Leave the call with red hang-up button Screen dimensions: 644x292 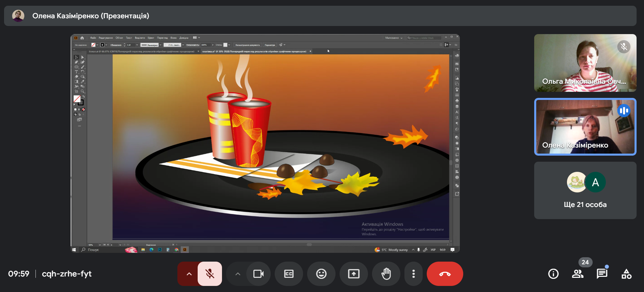[445, 274]
